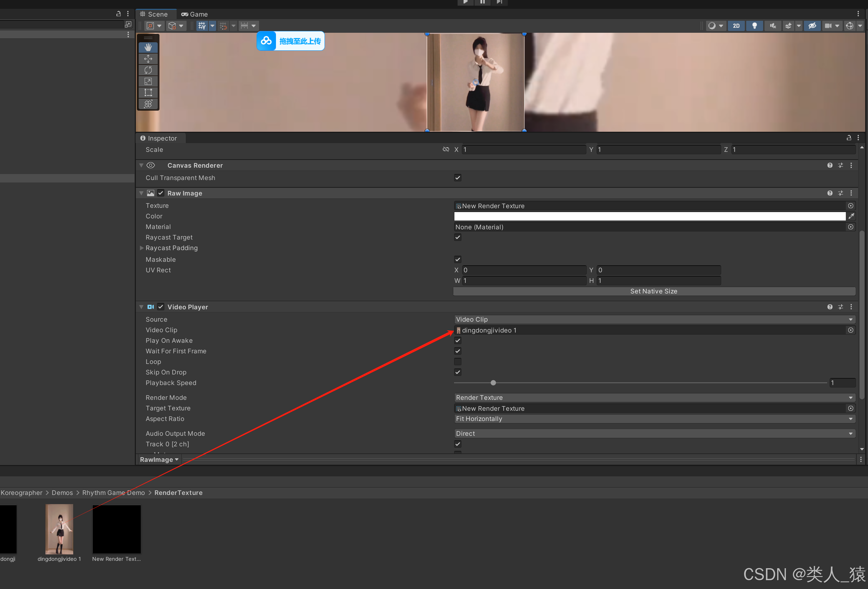Screen dimensions: 868x589
Task: Disable Cull Transparent Mesh checkbox
Action: pyautogui.click(x=458, y=178)
